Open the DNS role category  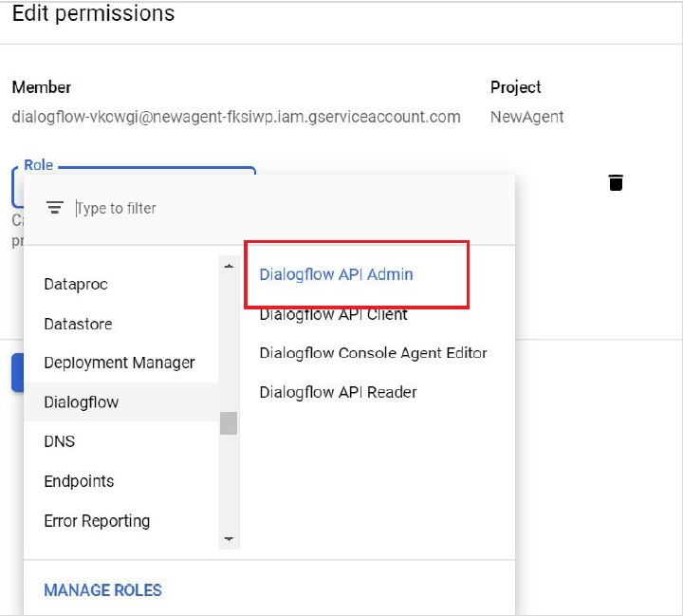tap(59, 441)
